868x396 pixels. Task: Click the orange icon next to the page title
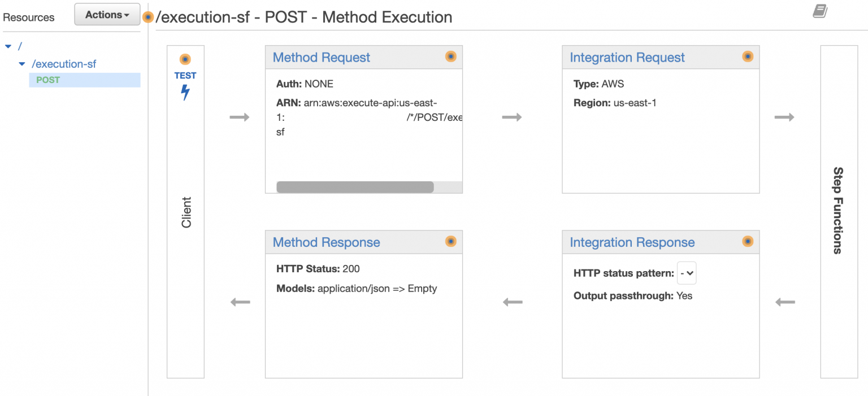pyautogui.click(x=147, y=17)
